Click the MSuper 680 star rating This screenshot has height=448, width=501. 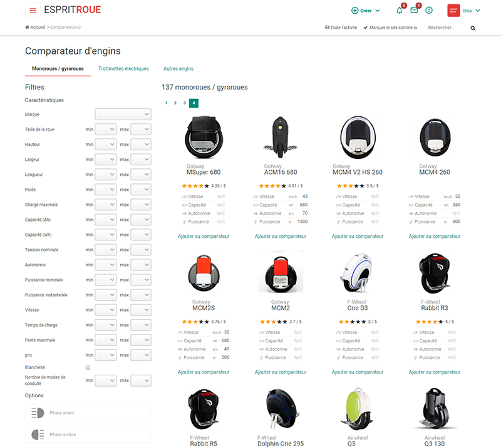tap(195, 186)
